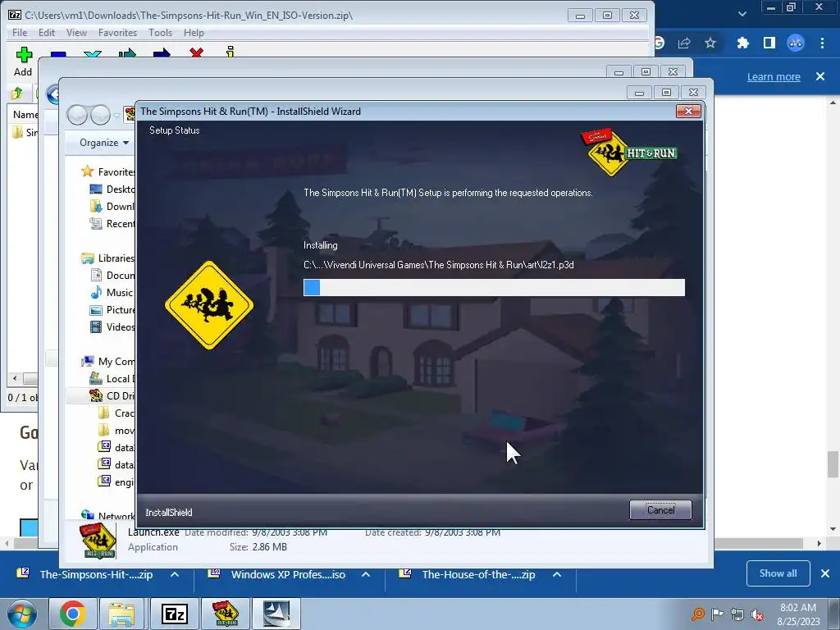This screenshot has height=630, width=840.
Task: Click the Network icon in Explorer sidebar
Action: (88, 515)
